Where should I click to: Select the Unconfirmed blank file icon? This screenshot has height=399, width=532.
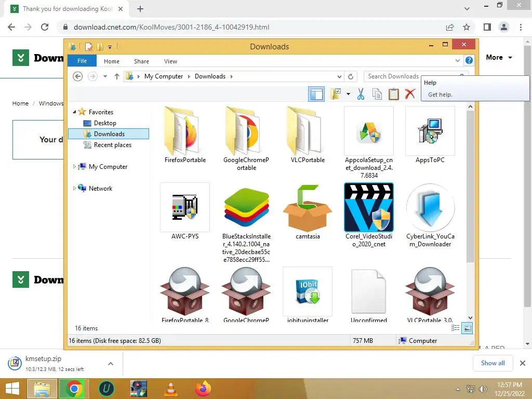[x=369, y=291]
